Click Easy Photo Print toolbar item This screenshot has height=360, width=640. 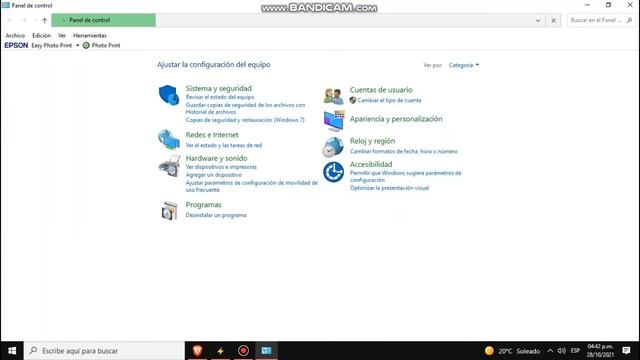click(x=51, y=45)
